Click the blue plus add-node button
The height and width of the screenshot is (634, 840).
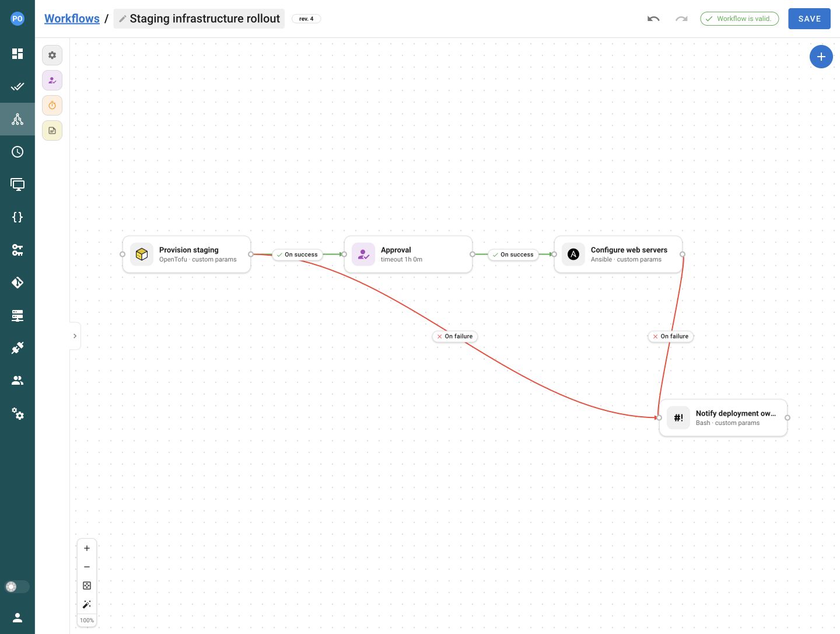821,57
